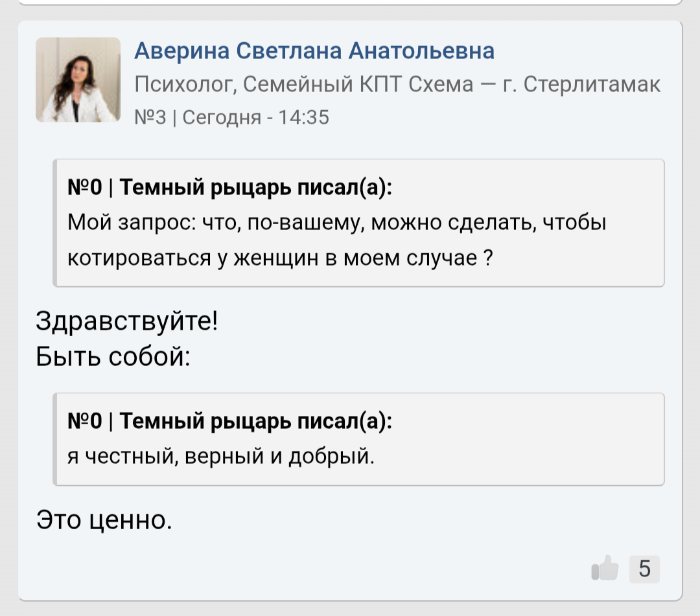Open Аверина Светлана Анатольевна profile link
Image resolution: width=700 pixels, height=616 pixels.
314,51
